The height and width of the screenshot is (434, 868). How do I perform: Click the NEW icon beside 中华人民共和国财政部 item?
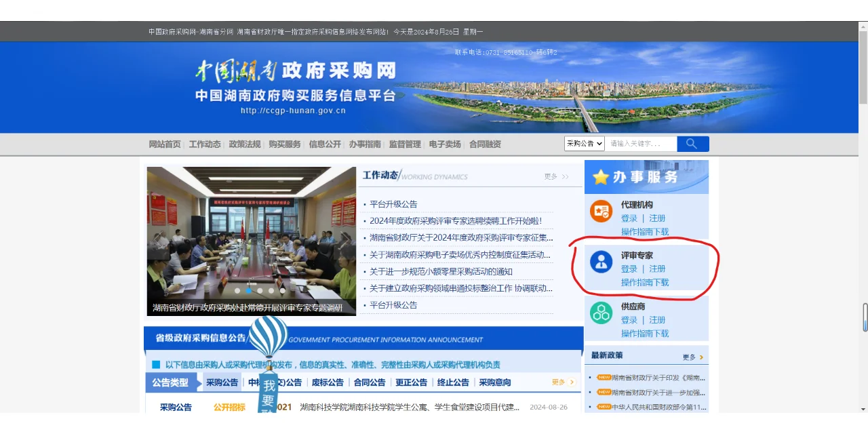point(604,408)
